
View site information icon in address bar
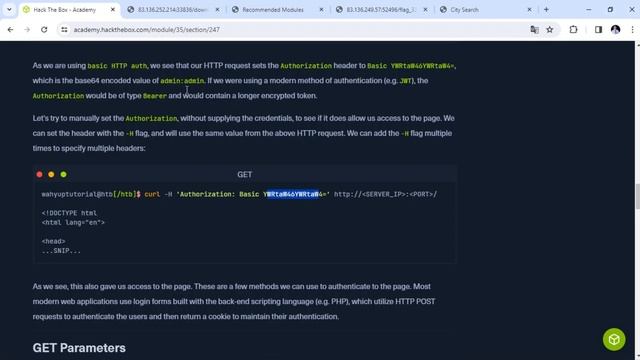[64, 29]
